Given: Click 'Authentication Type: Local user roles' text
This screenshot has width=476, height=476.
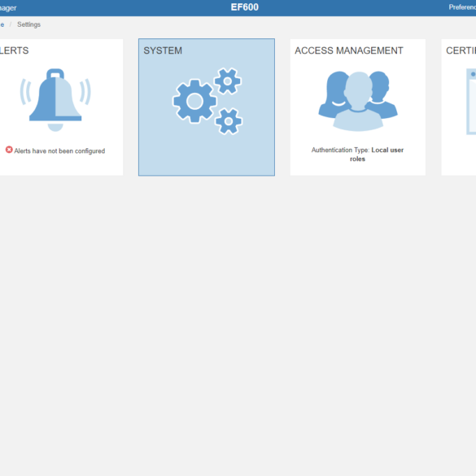Looking at the screenshot, I should tap(357, 155).
